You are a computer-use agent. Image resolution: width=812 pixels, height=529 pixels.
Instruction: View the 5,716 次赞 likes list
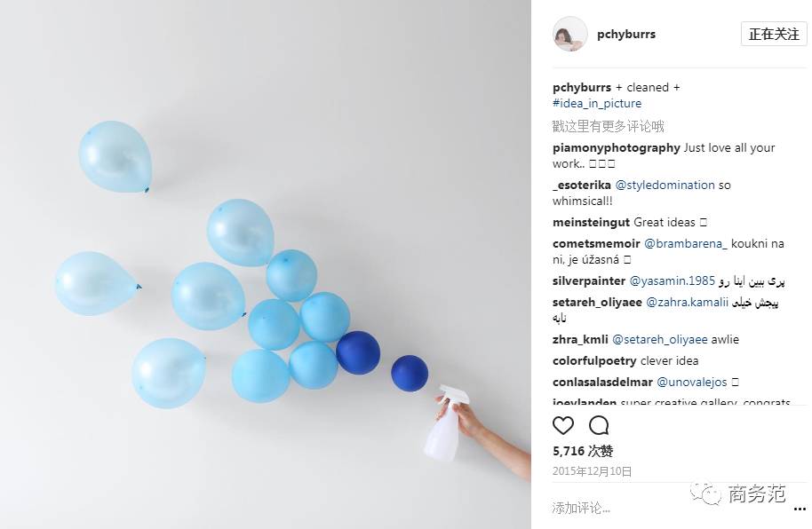[x=583, y=451]
